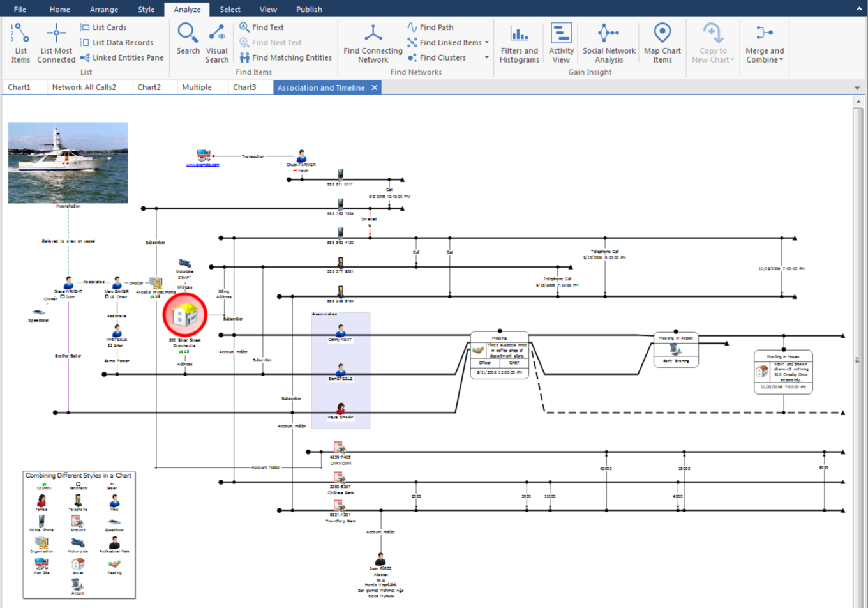
Task: Click the website link under computer icon
Action: click(203, 165)
